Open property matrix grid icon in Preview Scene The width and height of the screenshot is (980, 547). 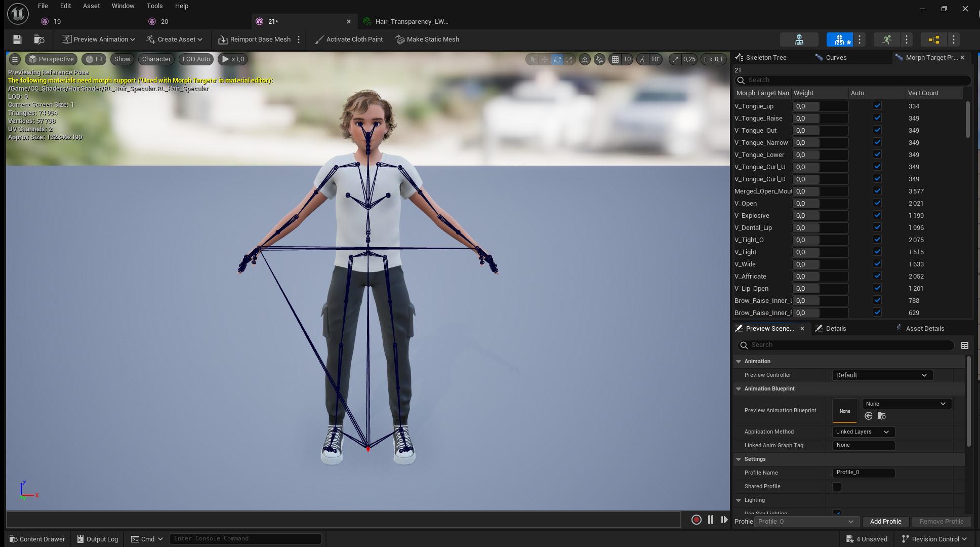(x=965, y=345)
